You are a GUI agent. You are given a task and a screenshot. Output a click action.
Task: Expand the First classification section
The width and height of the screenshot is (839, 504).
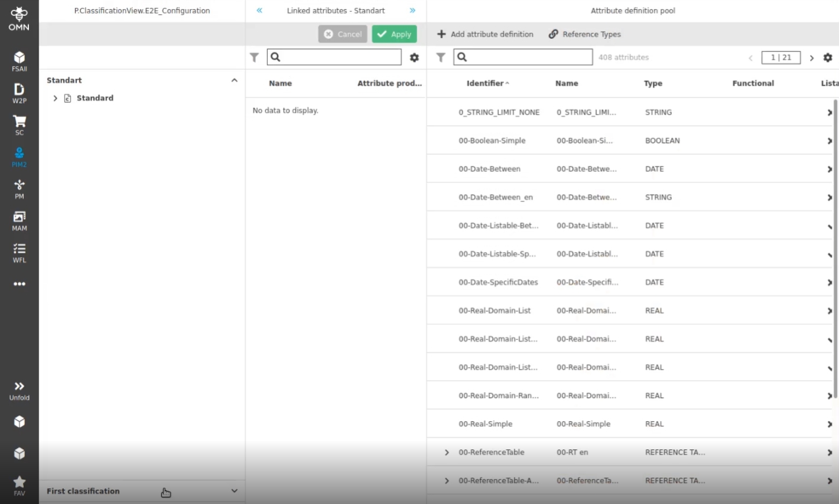tap(234, 491)
